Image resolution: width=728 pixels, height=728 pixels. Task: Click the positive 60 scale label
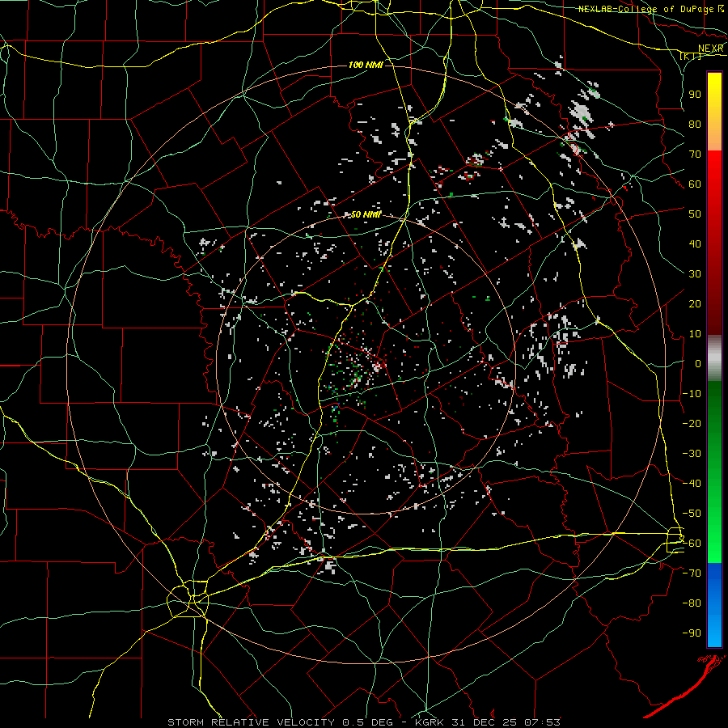pyautogui.click(x=695, y=184)
